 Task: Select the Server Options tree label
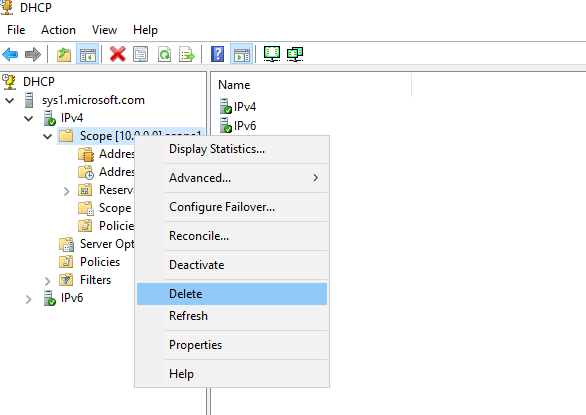point(107,244)
